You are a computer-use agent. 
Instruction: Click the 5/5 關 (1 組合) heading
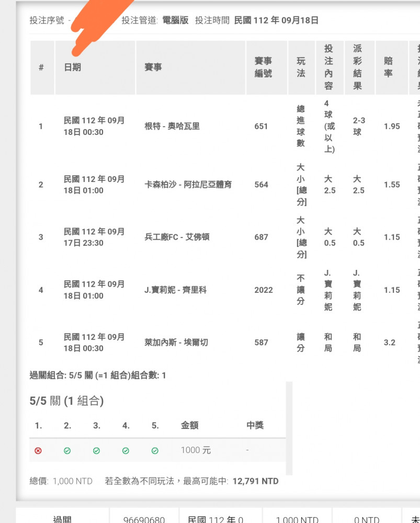pos(66,401)
